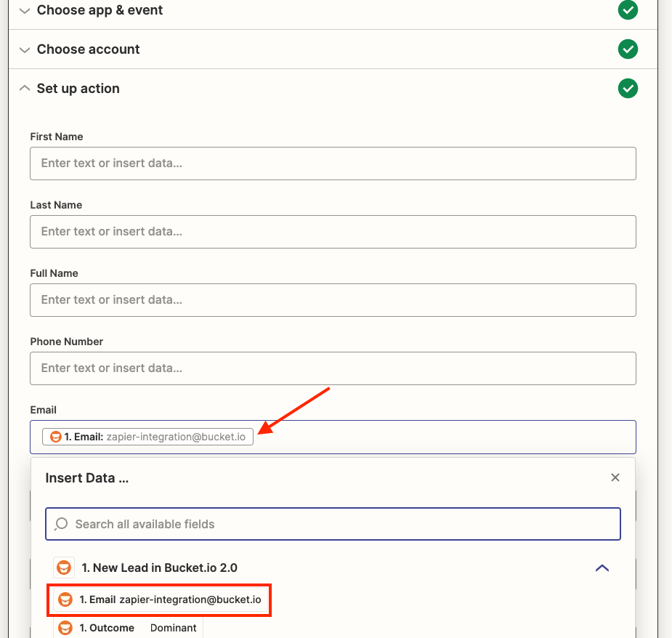Image resolution: width=672 pixels, height=638 pixels.
Task: Select the Phone Number input field
Action: click(333, 368)
